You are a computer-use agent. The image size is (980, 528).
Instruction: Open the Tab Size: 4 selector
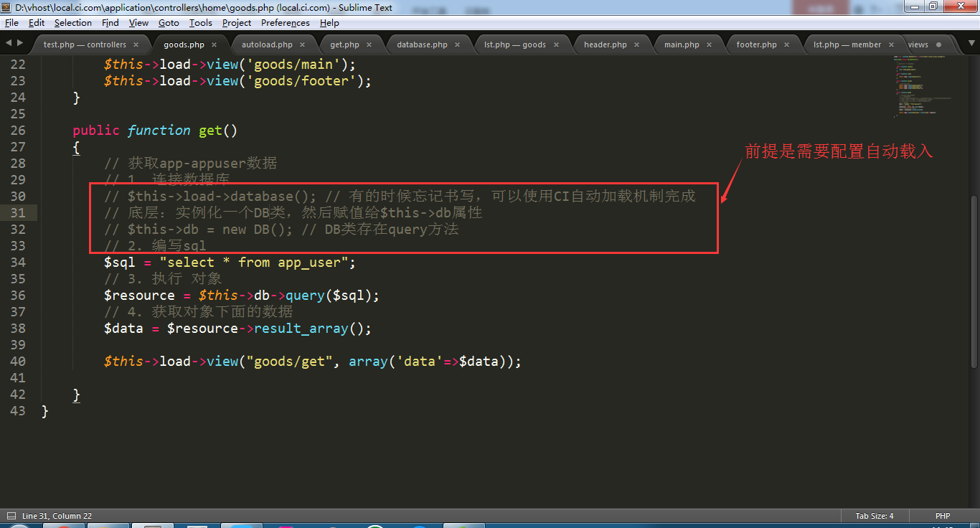[874, 516]
